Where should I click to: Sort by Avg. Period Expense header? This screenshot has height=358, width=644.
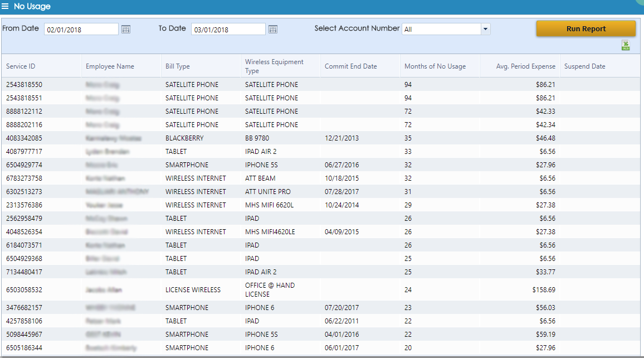525,66
